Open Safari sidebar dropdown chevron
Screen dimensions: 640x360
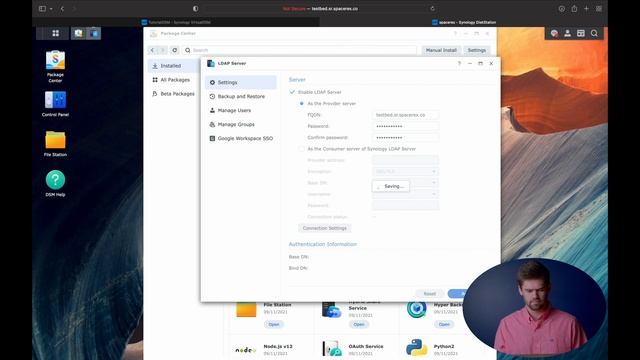point(51,9)
